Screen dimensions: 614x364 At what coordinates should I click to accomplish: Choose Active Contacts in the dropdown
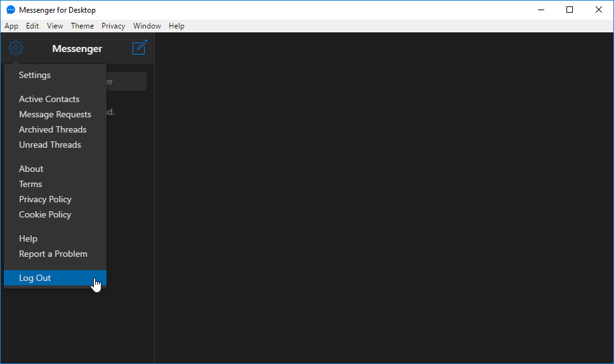pos(55,100)
